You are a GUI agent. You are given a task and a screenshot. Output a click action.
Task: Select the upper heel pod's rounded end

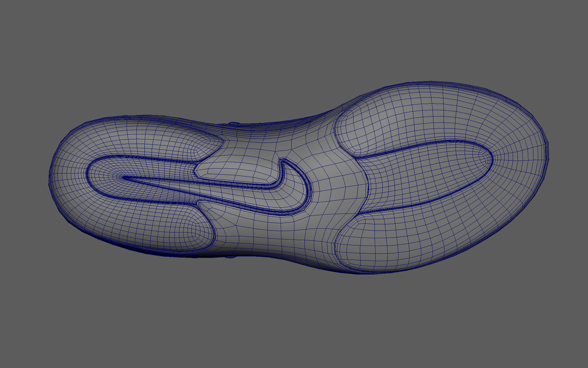[x=211, y=145]
